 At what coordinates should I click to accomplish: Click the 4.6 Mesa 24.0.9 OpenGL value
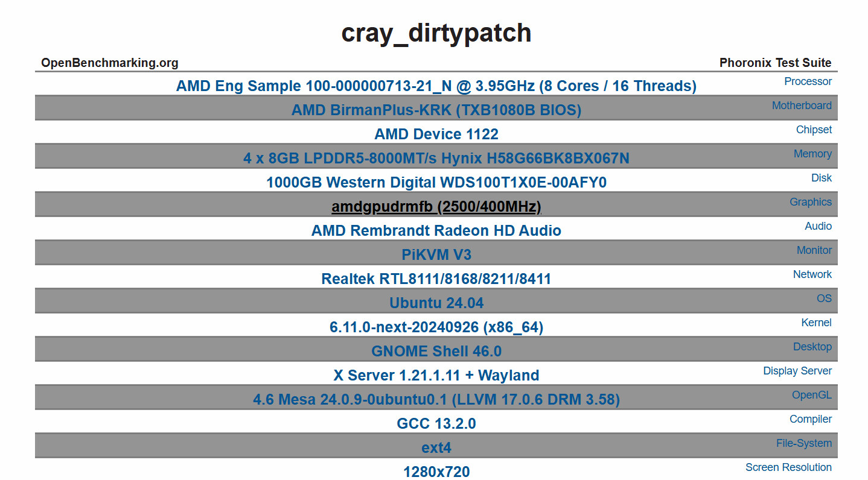tap(436, 400)
